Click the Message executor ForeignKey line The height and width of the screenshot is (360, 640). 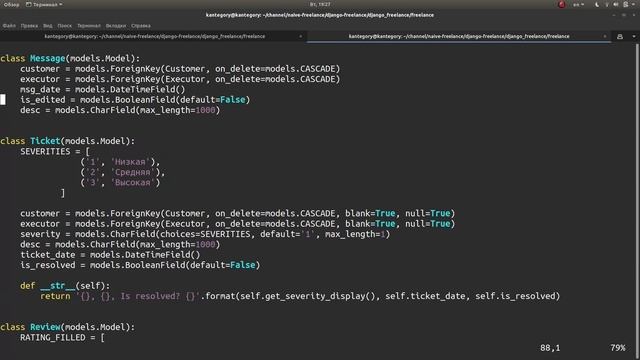click(x=180, y=79)
